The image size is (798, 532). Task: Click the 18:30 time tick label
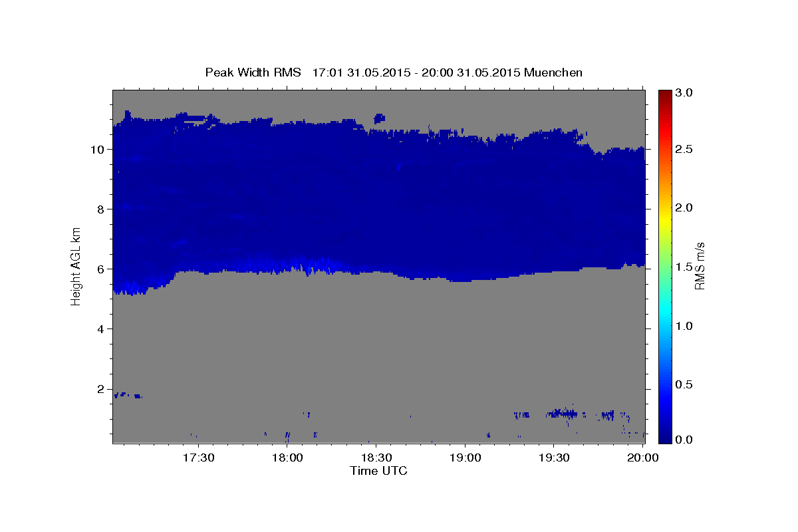(x=376, y=458)
